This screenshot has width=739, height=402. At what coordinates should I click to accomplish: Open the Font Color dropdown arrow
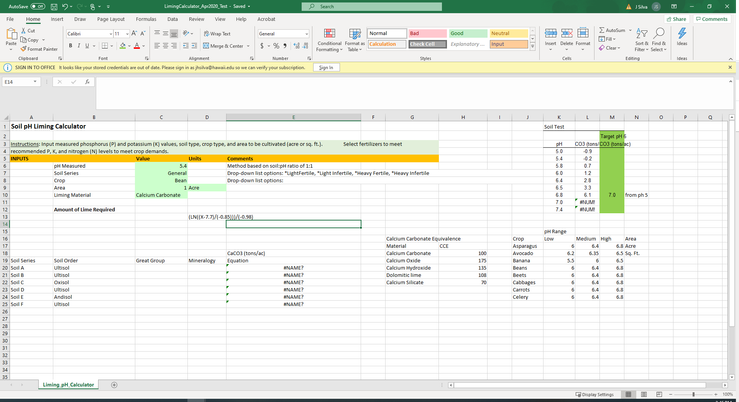[x=143, y=46]
